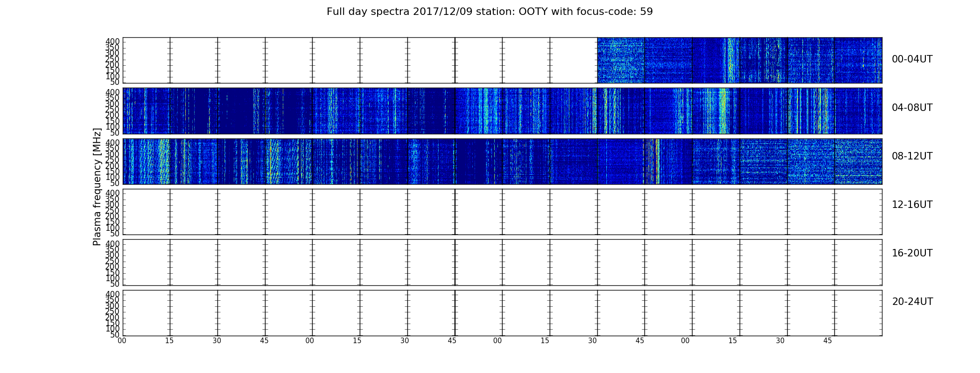Click the '400' tick label of 08-12UT panel
Viewport: 980px width, 373px height.
tap(112, 143)
